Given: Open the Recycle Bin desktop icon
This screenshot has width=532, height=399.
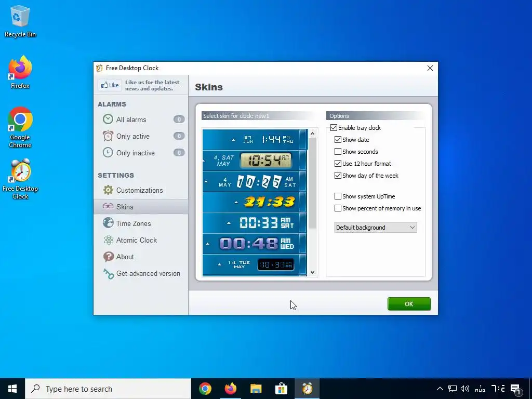Looking at the screenshot, I should 20,21.
